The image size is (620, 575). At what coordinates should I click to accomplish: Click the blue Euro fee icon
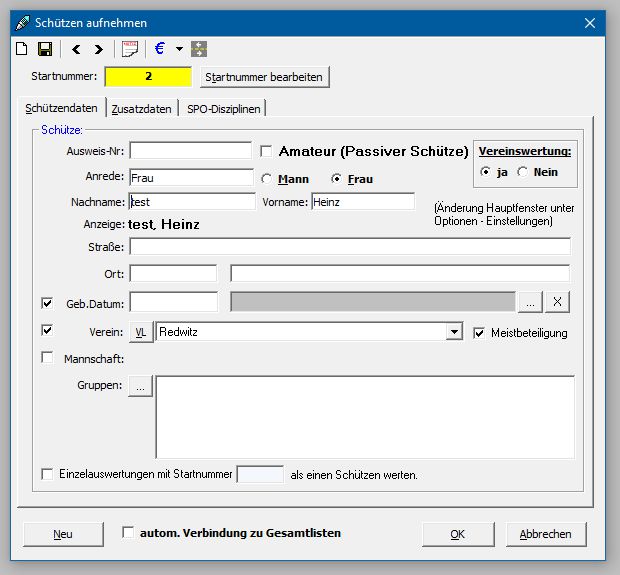tap(160, 48)
